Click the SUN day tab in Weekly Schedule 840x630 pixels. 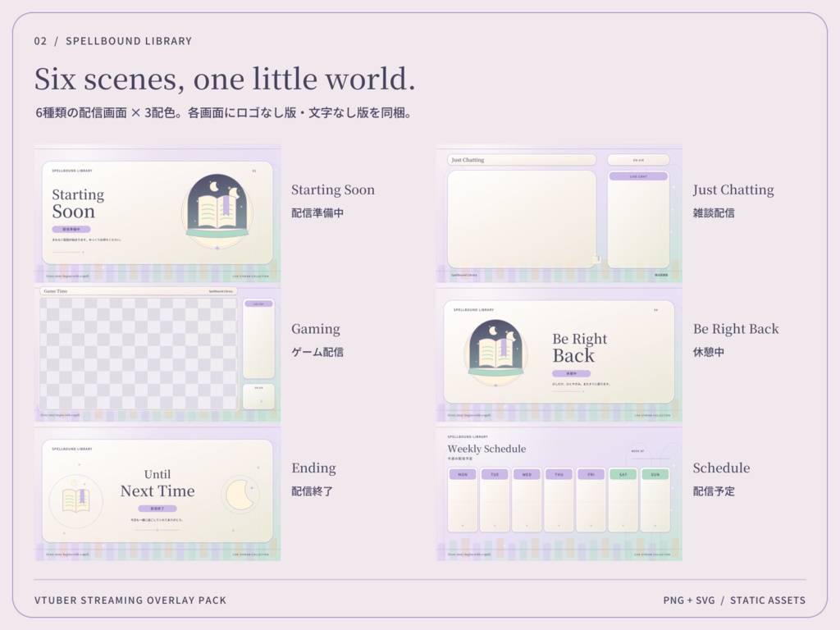[x=655, y=475]
